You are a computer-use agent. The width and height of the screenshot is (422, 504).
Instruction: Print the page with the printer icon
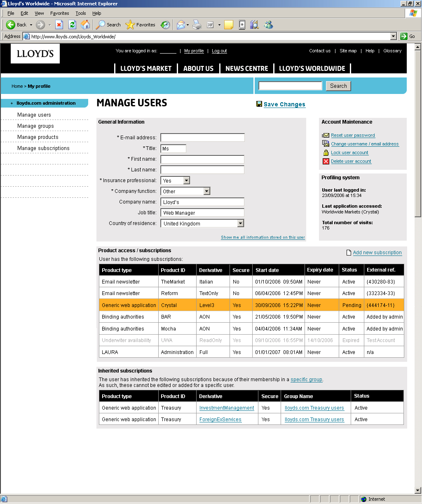(x=197, y=25)
